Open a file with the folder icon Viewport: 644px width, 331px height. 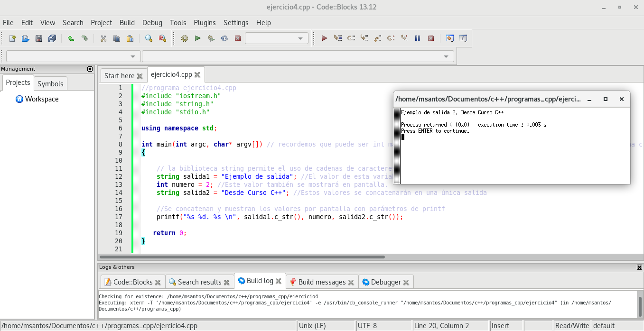coord(26,38)
